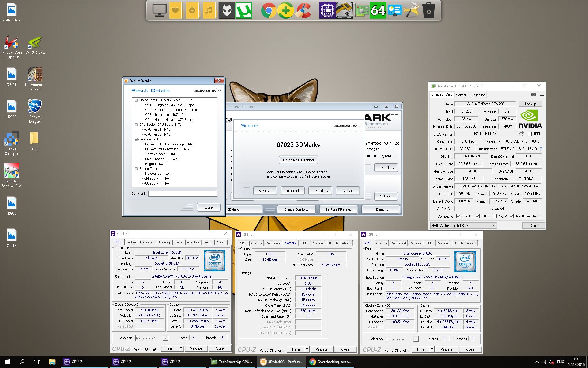Open the monitor icon in the dock
The image size is (588, 368).
point(160,10)
